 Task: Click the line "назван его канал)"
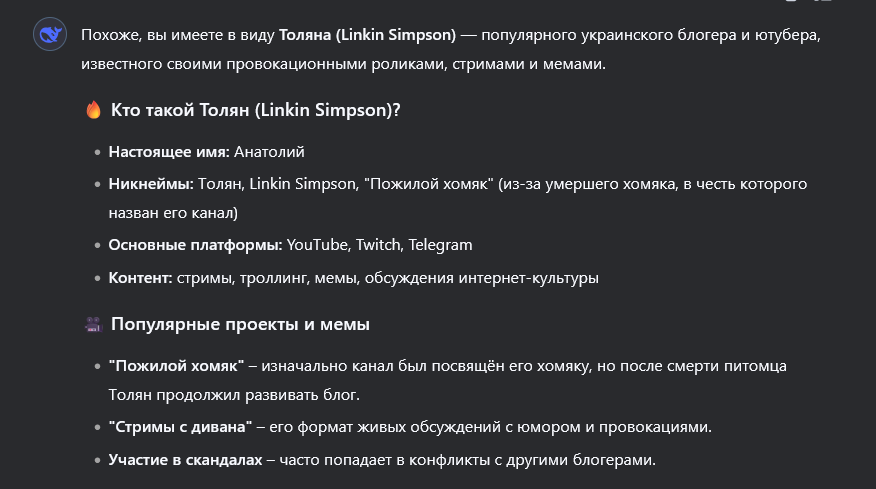click(x=173, y=213)
